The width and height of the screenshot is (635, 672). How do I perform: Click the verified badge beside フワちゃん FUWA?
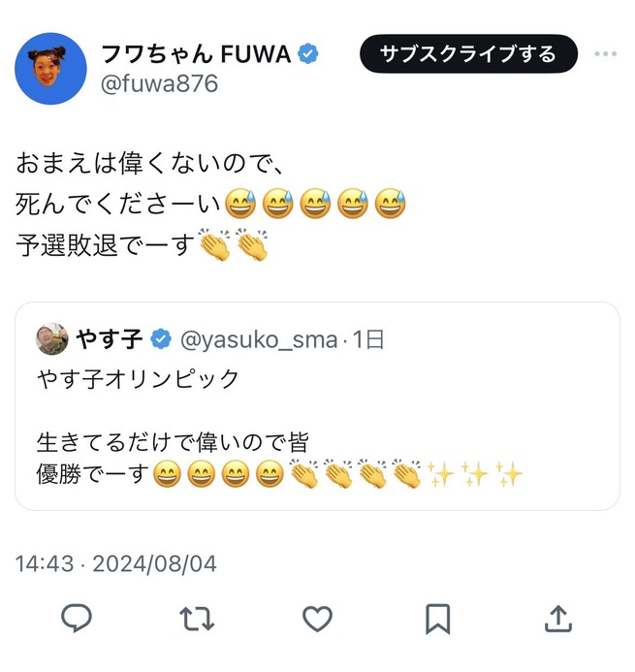tap(309, 53)
